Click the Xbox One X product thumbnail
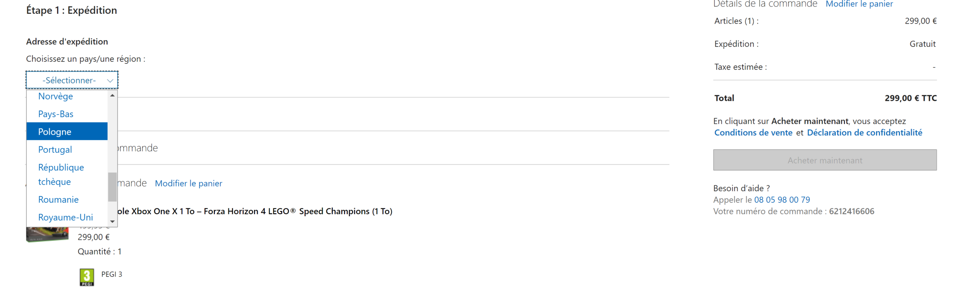980x298 pixels. click(47, 234)
